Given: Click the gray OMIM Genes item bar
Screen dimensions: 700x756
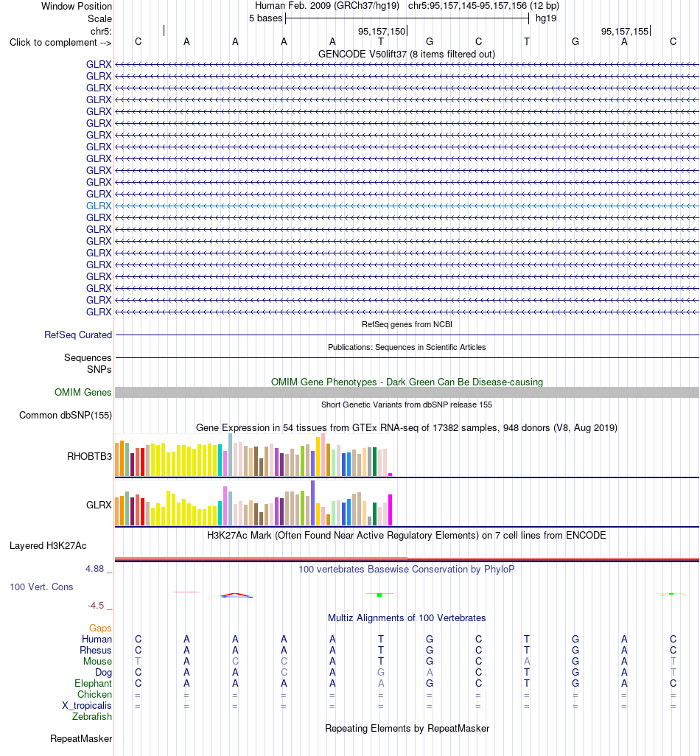Looking at the screenshot, I should (x=407, y=393).
